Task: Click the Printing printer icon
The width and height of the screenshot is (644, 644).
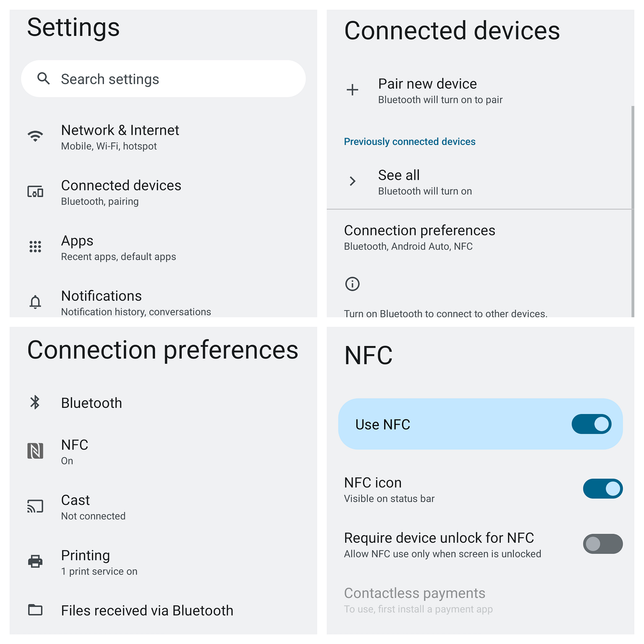Action: tap(35, 561)
